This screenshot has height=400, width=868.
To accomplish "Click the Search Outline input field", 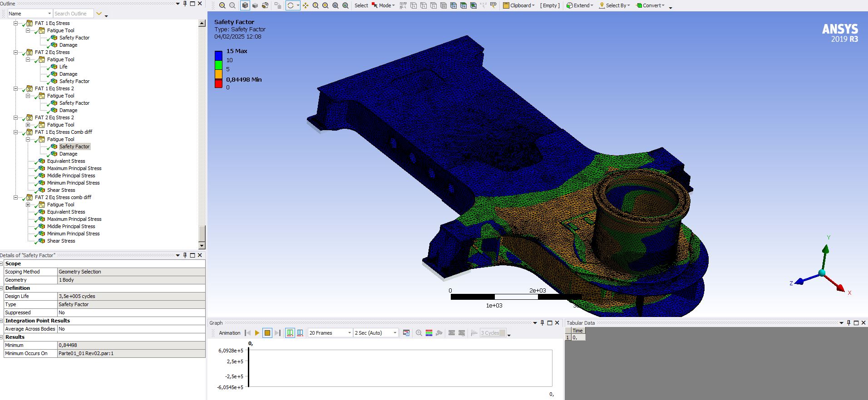I will [73, 14].
